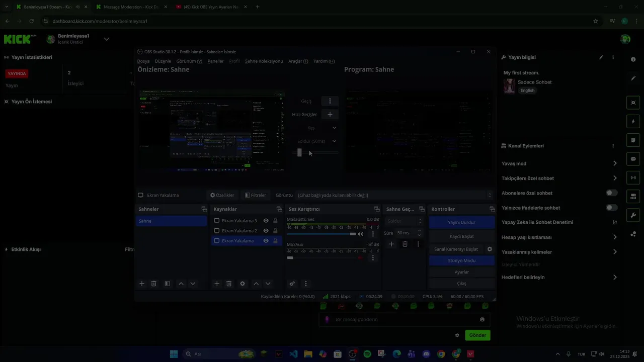Toggle lock on selected Ekran Yakalama
Screen dimensions: 644x362
tap(275, 241)
